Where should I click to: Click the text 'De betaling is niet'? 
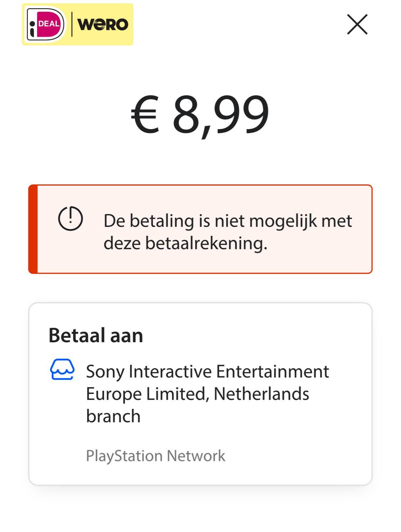(x=156, y=221)
